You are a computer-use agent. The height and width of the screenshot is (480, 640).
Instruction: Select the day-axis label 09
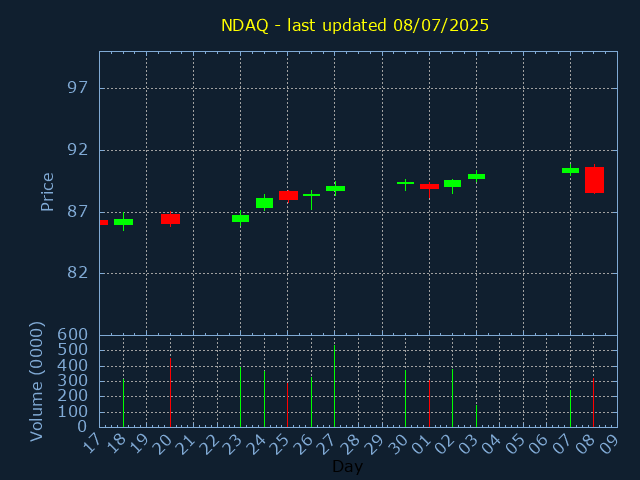coord(610,444)
